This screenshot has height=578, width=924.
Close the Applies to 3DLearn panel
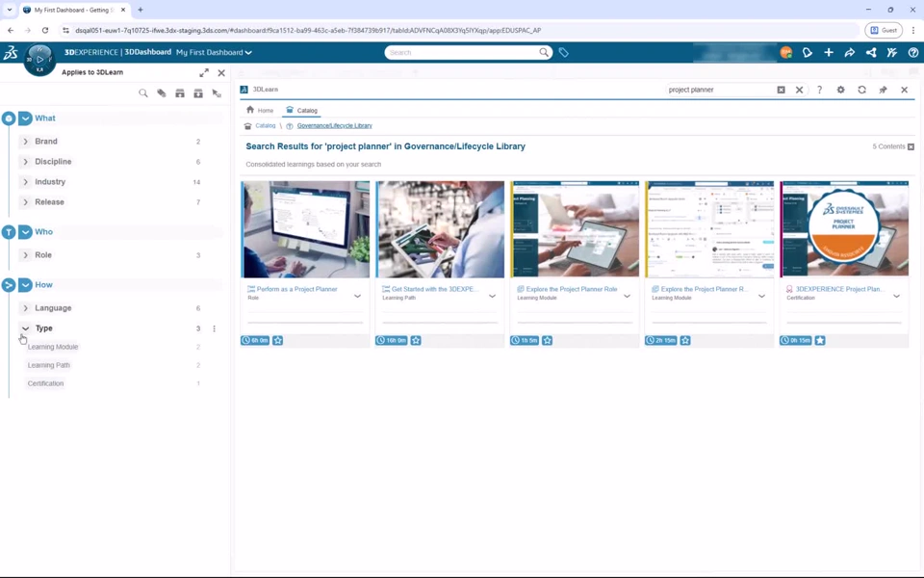pos(221,72)
